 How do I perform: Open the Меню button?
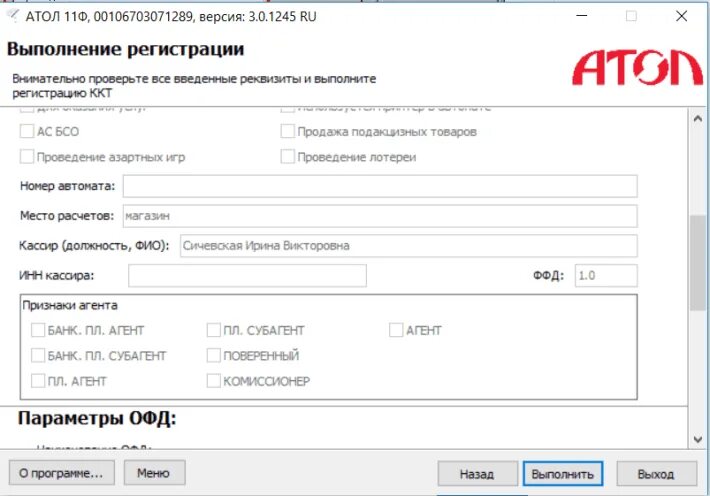point(154,473)
